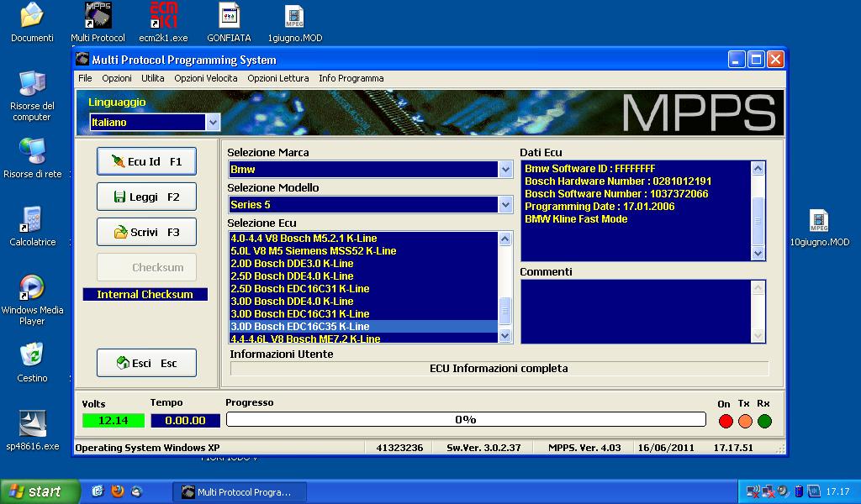Select 2.0D Bosch DDE3.0 K-Line entry

[x=363, y=264]
